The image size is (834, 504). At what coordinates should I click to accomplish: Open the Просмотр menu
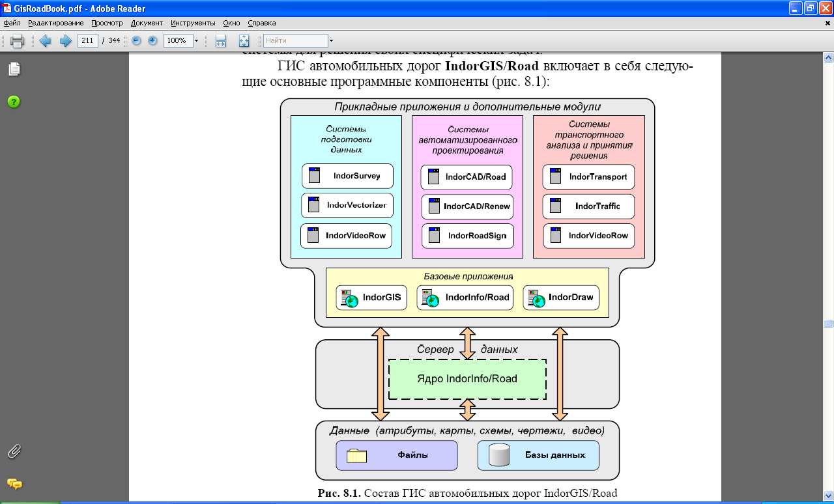(x=107, y=23)
